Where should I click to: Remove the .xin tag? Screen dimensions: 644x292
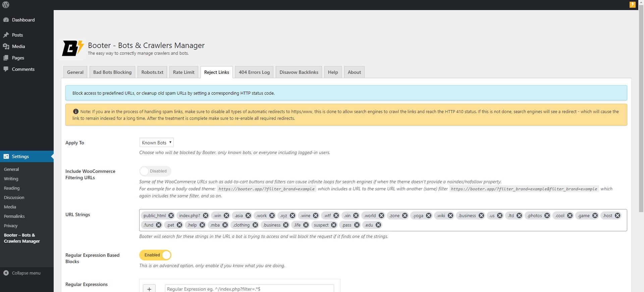(356, 215)
